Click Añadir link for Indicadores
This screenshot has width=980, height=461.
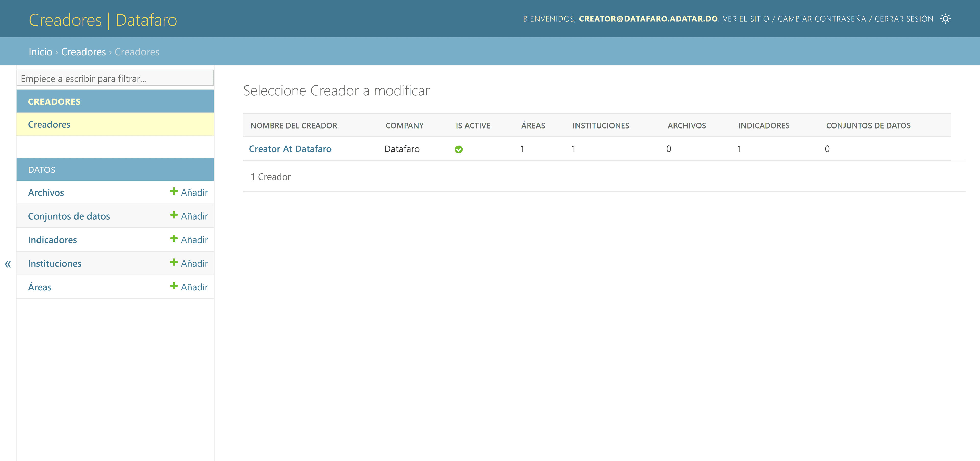click(x=194, y=240)
